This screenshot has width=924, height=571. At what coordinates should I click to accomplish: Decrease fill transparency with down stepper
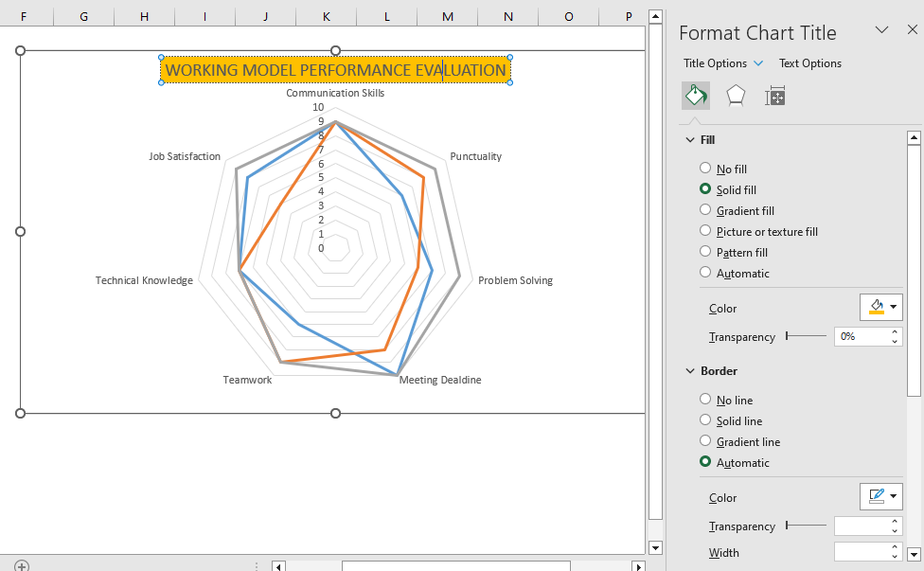[x=895, y=341]
